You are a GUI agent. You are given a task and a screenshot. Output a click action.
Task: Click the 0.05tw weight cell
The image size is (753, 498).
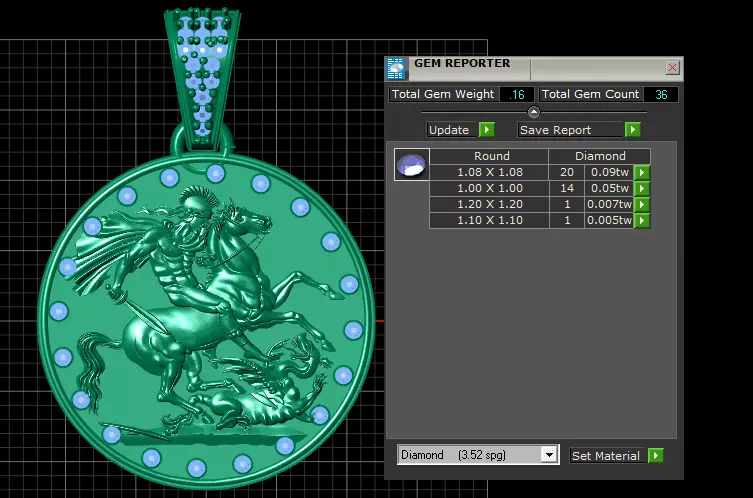point(609,188)
